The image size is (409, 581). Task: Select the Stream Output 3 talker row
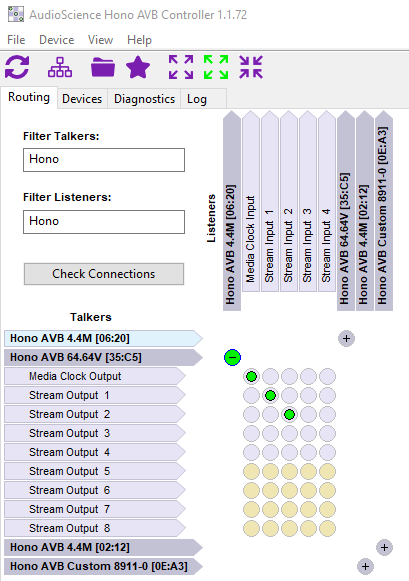tap(95, 433)
